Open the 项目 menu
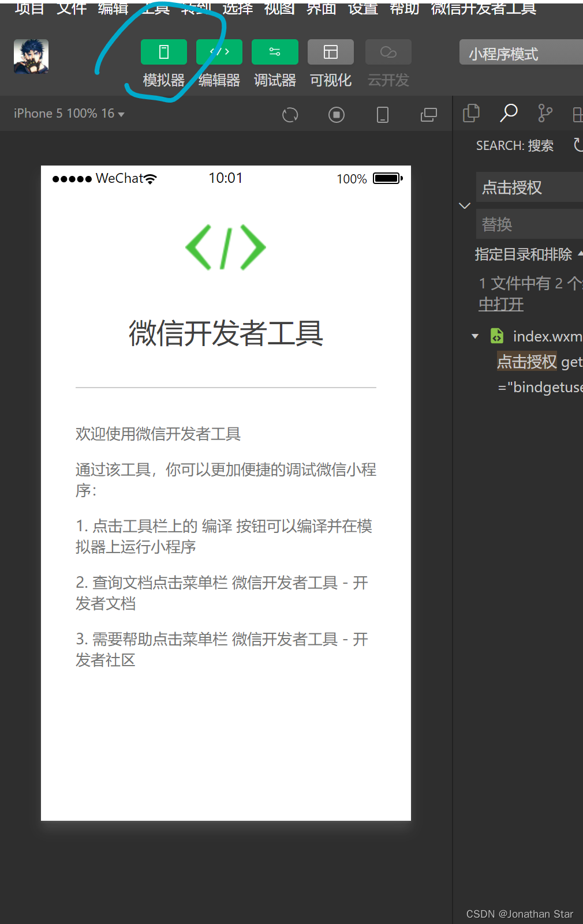This screenshot has height=924, width=583. pos(29,8)
